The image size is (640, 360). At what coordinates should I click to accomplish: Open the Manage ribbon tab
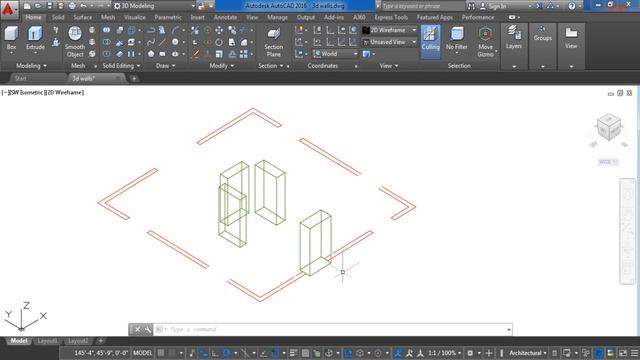pyautogui.click(x=277, y=17)
